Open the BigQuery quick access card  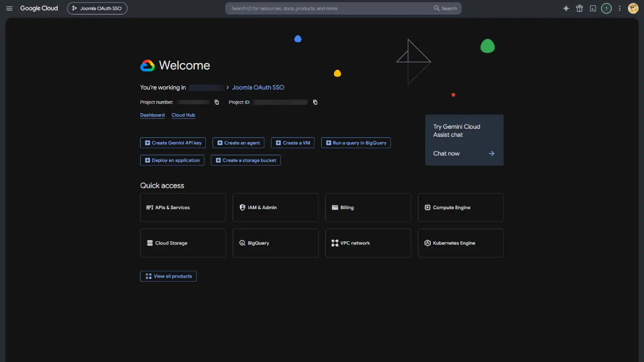[x=275, y=243]
